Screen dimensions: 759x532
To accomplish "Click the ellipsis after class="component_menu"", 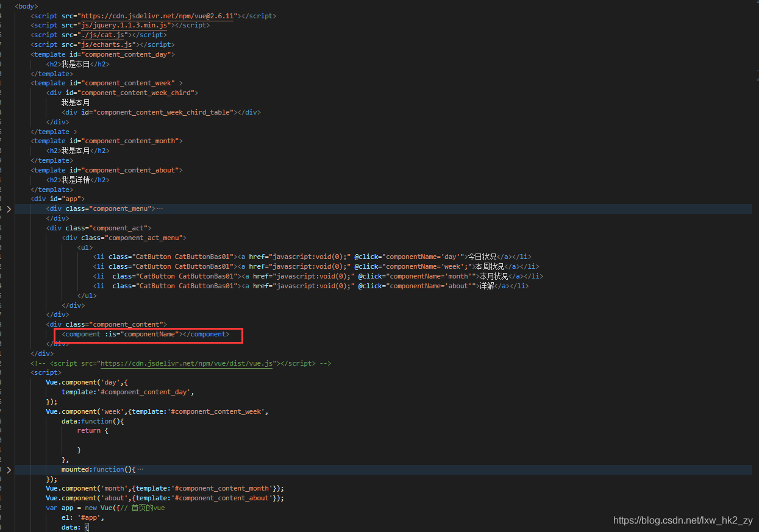I will [x=160, y=209].
